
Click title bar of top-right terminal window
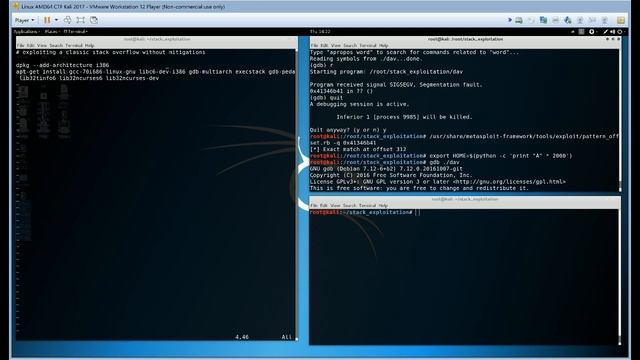pyautogui.click(x=465, y=39)
